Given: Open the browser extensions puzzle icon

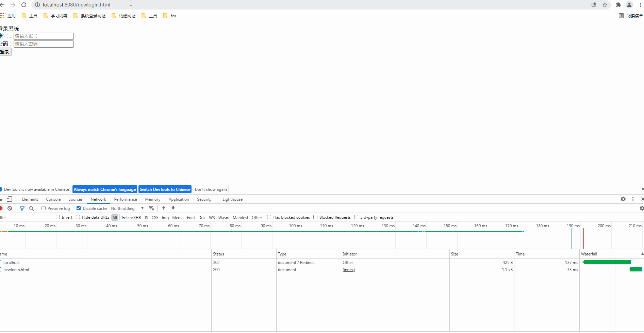Looking at the screenshot, I should [x=618, y=5].
